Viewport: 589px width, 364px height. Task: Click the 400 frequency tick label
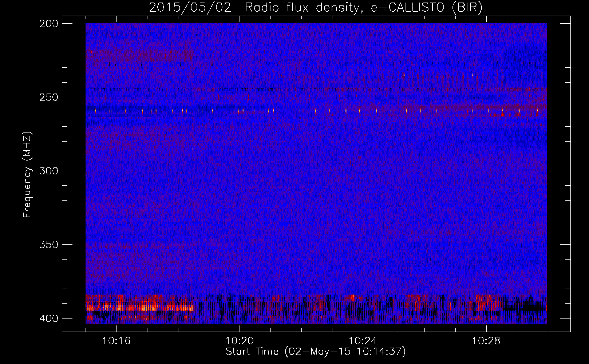[x=49, y=318]
